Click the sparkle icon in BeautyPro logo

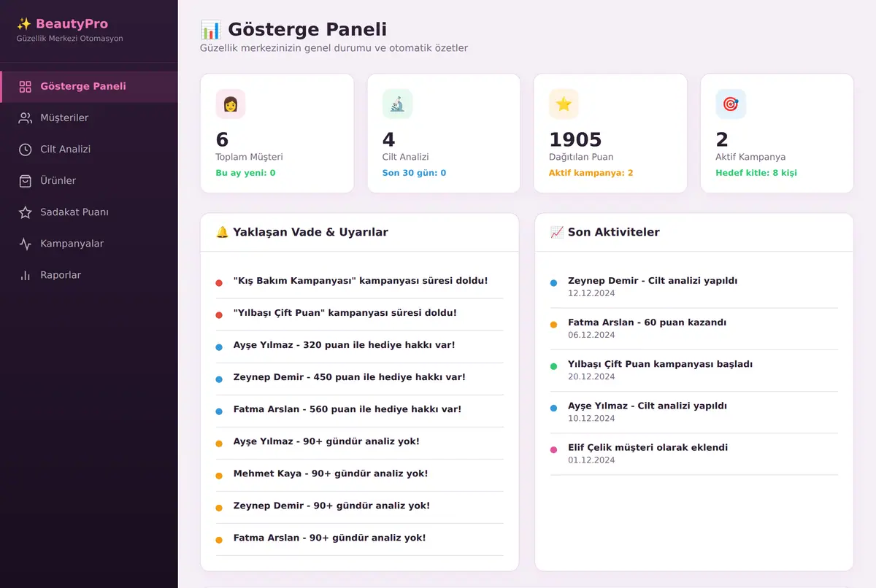(x=24, y=24)
